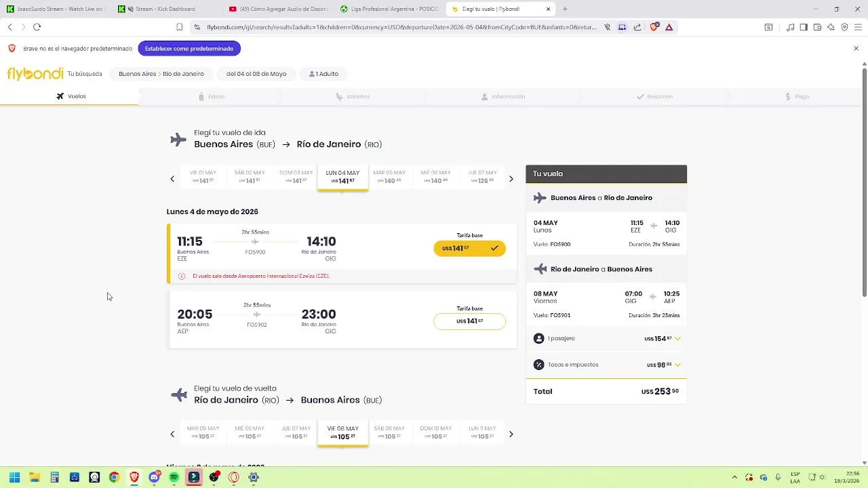The image size is (868, 488).
Task: Open Settings gear from the taskbar
Action: pyautogui.click(x=254, y=477)
